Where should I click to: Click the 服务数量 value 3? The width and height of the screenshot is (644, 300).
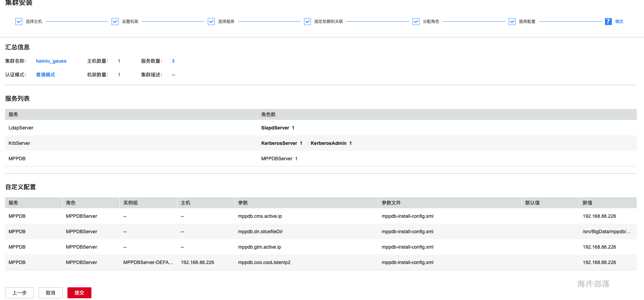point(173,61)
